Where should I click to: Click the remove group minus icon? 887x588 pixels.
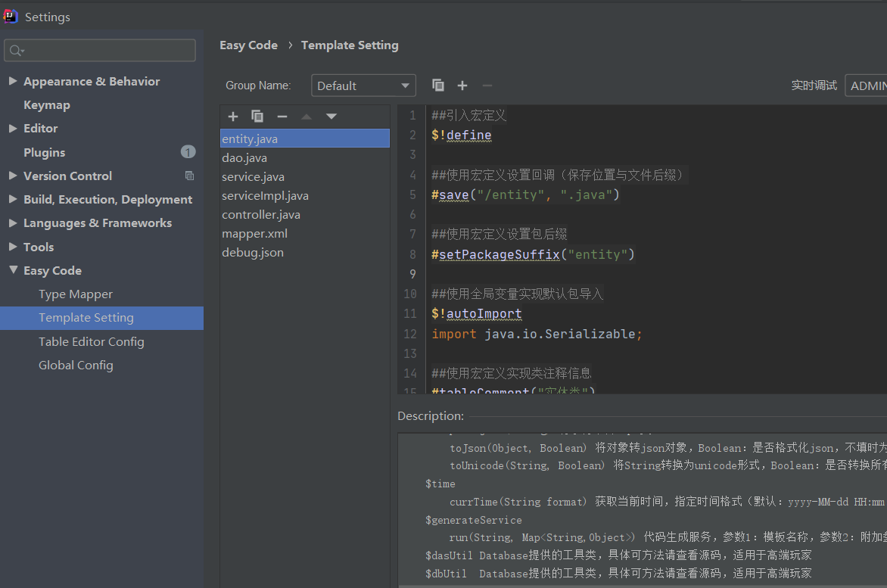(x=487, y=86)
